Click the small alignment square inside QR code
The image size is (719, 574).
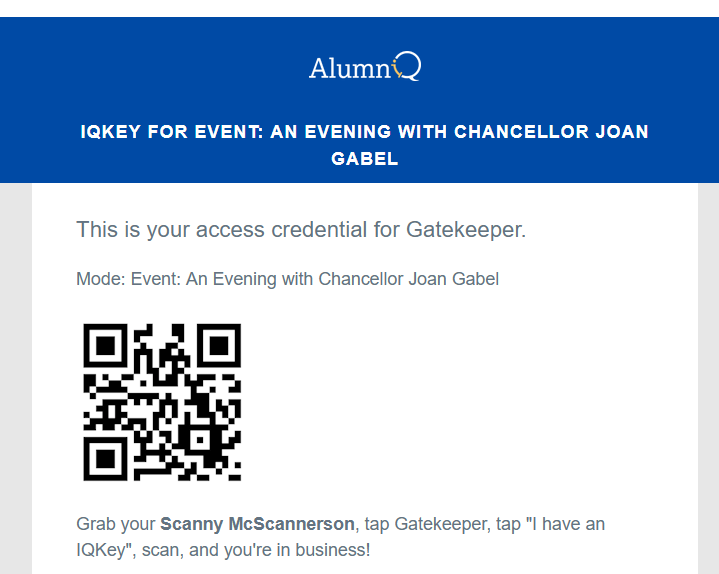(200, 441)
